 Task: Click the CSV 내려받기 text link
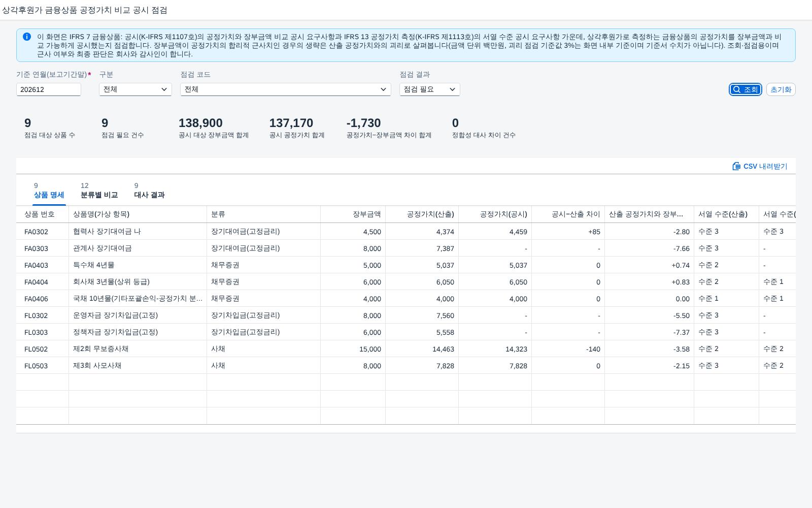[x=765, y=166]
